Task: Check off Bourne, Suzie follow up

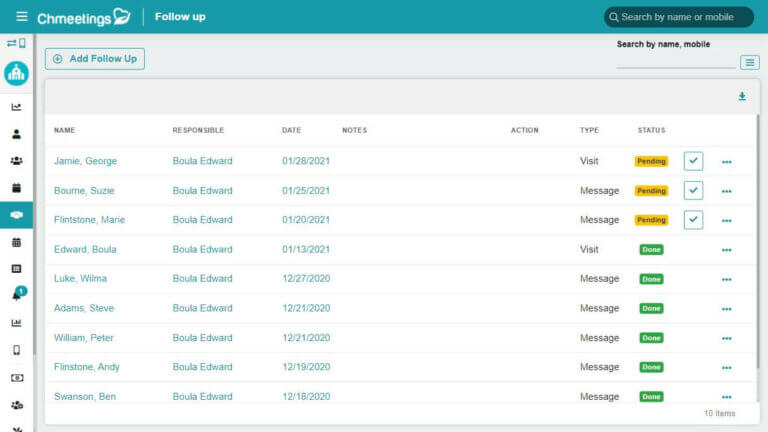Action: [x=693, y=190]
